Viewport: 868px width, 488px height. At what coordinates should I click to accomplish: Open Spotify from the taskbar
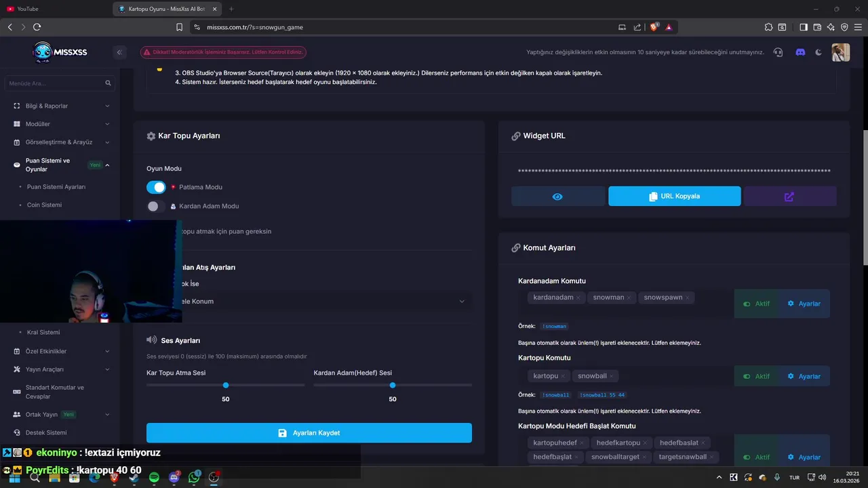(x=154, y=477)
